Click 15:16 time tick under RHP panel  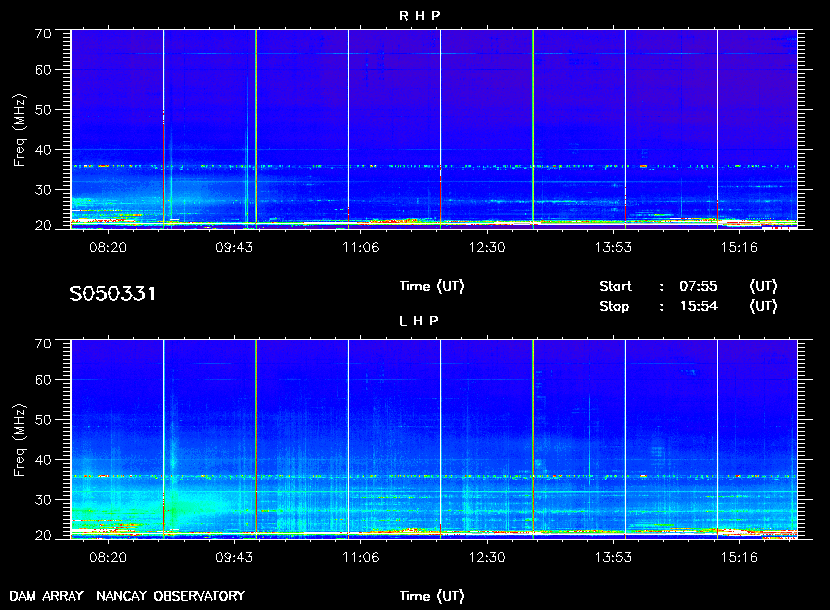pos(739,247)
